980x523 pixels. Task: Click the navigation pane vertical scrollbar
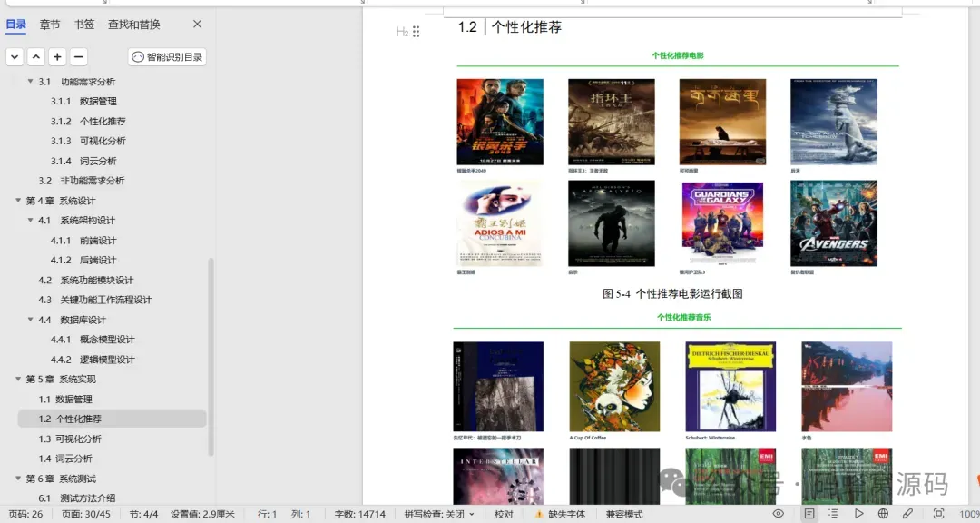[x=211, y=357]
